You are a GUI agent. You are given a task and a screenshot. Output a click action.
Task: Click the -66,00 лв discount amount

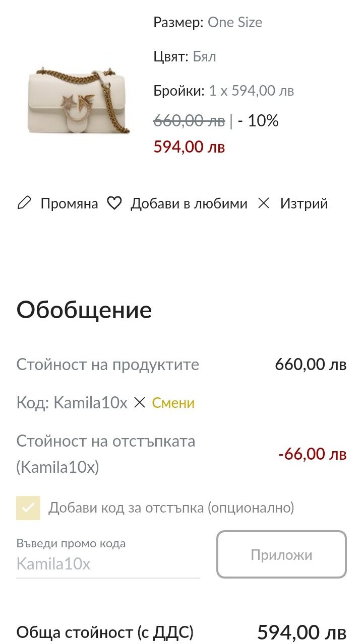point(313,454)
